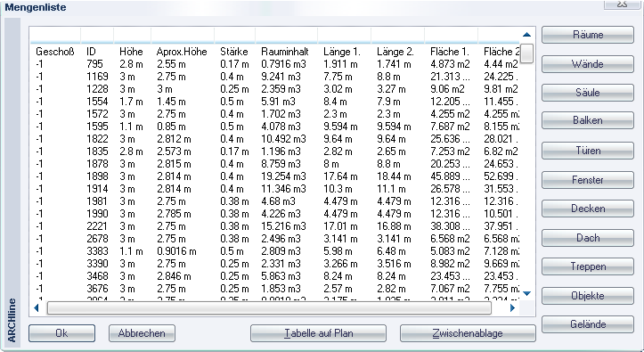Select row with ID 1554
This screenshot has height=352, width=644.
pyautogui.click(x=274, y=102)
